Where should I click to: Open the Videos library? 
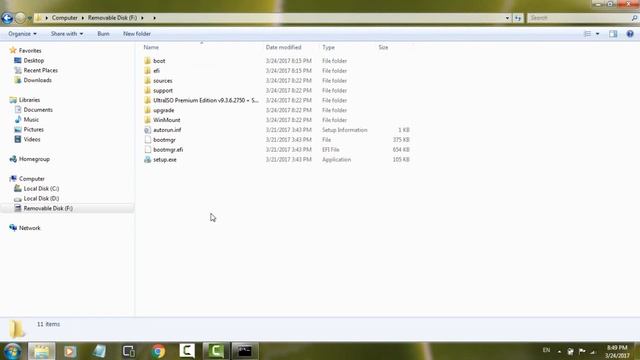(32, 139)
